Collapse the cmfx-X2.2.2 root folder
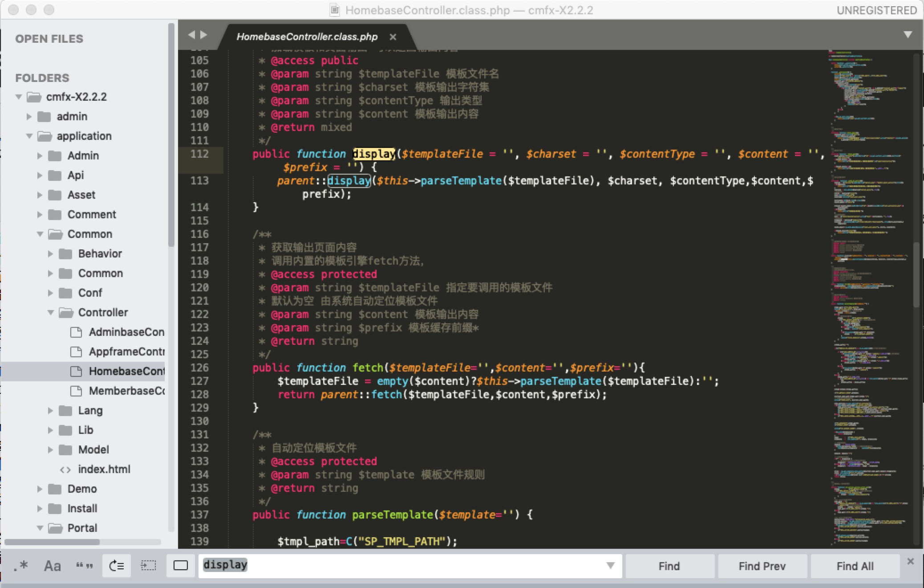This screenshot has height=588, width=924. 19,97
